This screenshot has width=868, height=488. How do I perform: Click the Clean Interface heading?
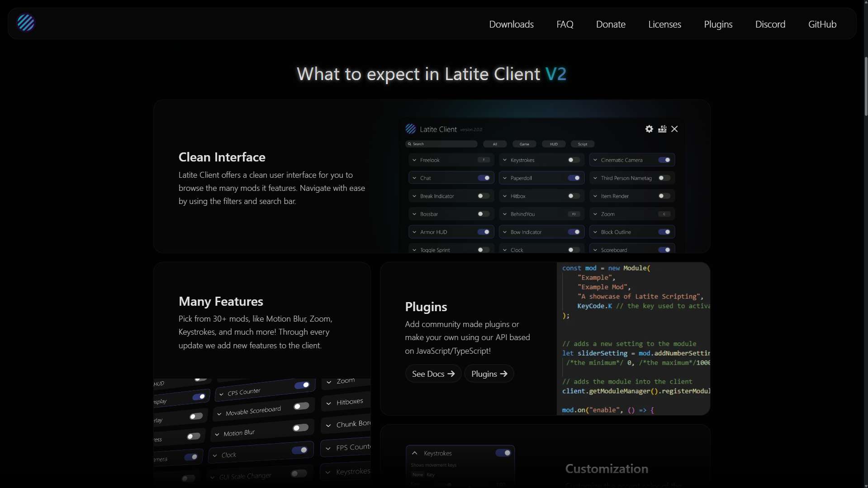pyautogui.click(x=222, y=157)
